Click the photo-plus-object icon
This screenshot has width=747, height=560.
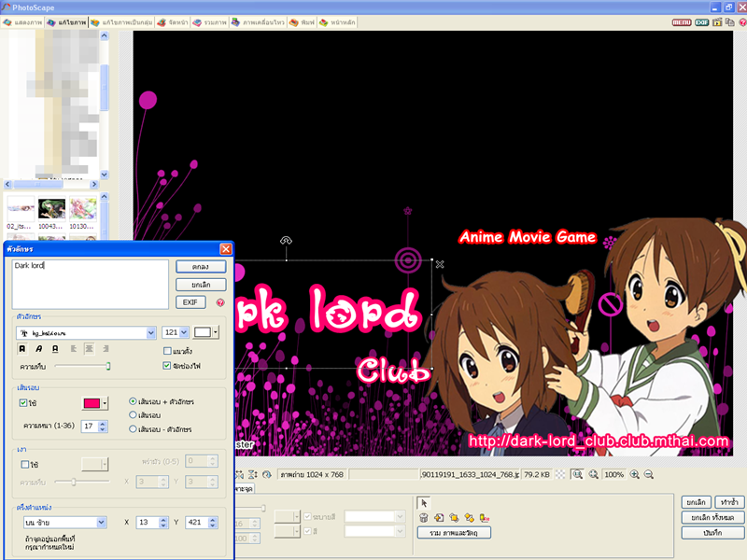(x=439, y=518)
